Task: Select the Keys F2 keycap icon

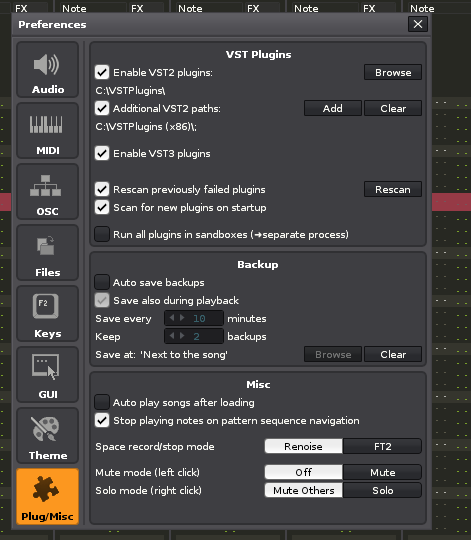Action: 45,306
